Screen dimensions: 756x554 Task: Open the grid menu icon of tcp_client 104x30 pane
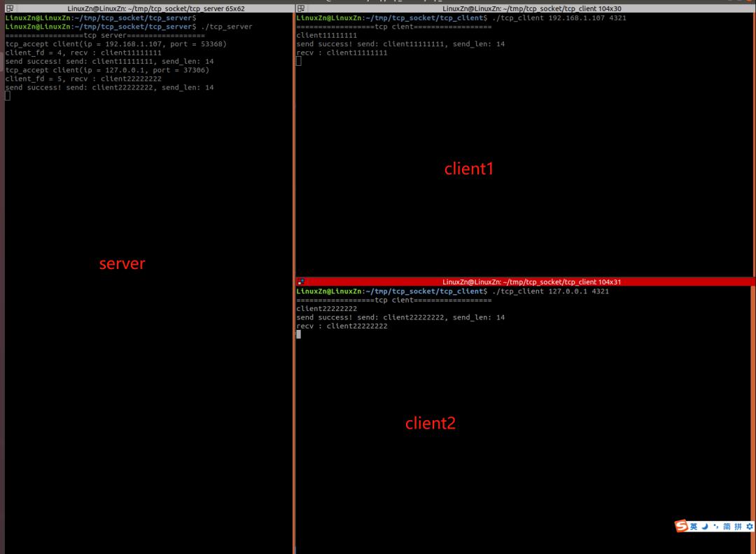tap(301, 8)
